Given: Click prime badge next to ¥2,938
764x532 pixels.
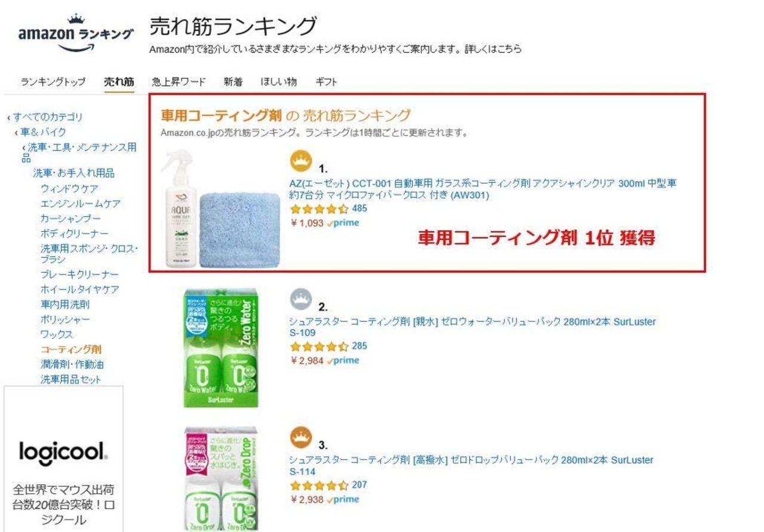Looking at the screenshot, I should 343,500.
